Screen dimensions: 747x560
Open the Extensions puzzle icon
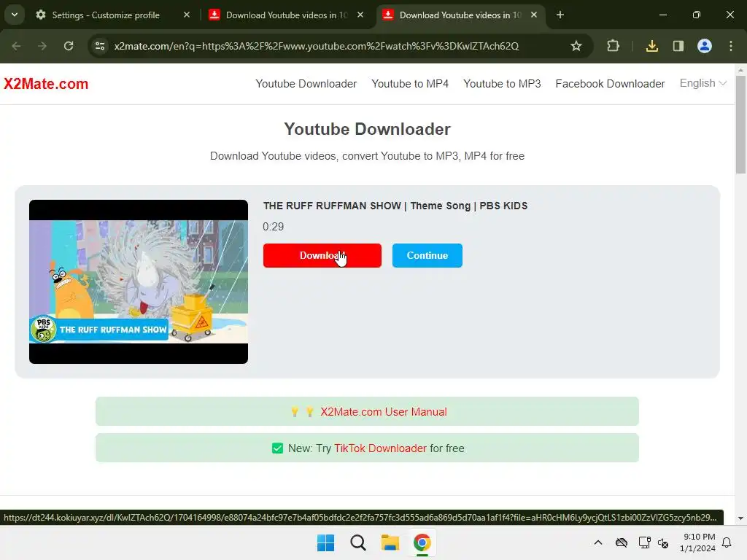point(613,46)
